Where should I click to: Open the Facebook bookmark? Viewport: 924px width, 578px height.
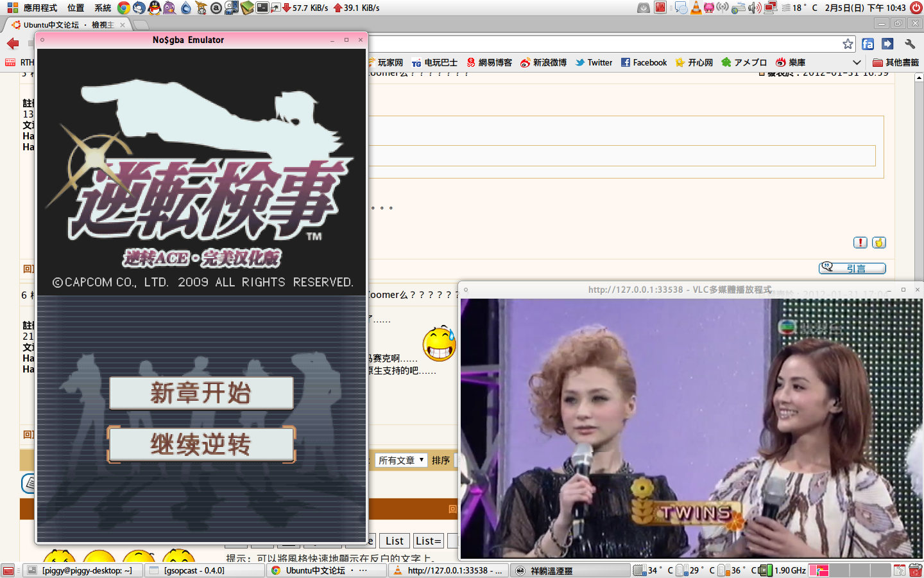644,62
